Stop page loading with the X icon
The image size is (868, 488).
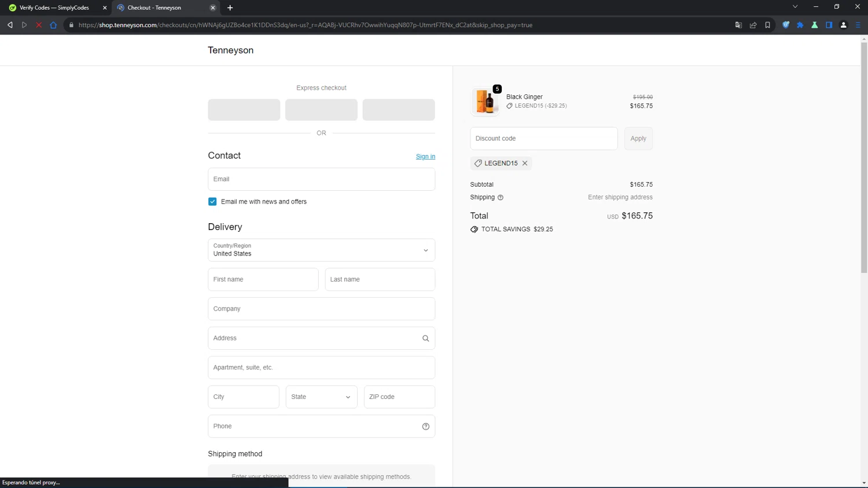click(x=39, y=25)
